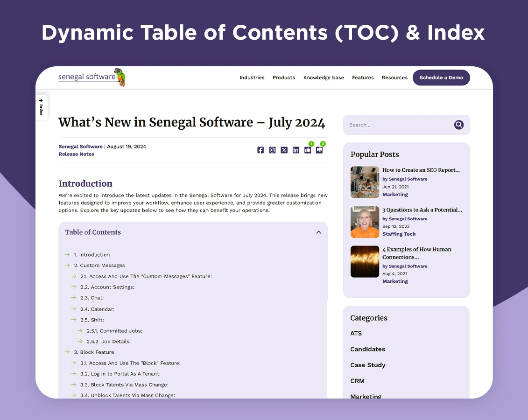
Task: Open 4 Examples of How Human Connections post
Action: [x=416, y=253]
